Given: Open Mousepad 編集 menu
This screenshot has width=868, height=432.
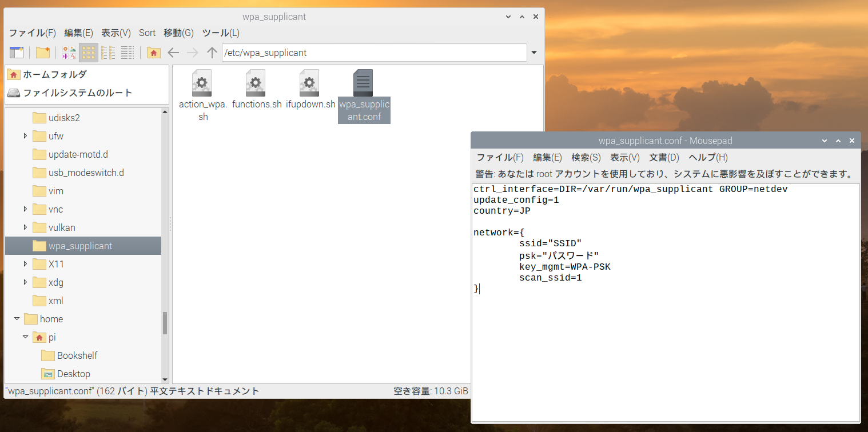Looking at the screenshot, I should 547,157.
